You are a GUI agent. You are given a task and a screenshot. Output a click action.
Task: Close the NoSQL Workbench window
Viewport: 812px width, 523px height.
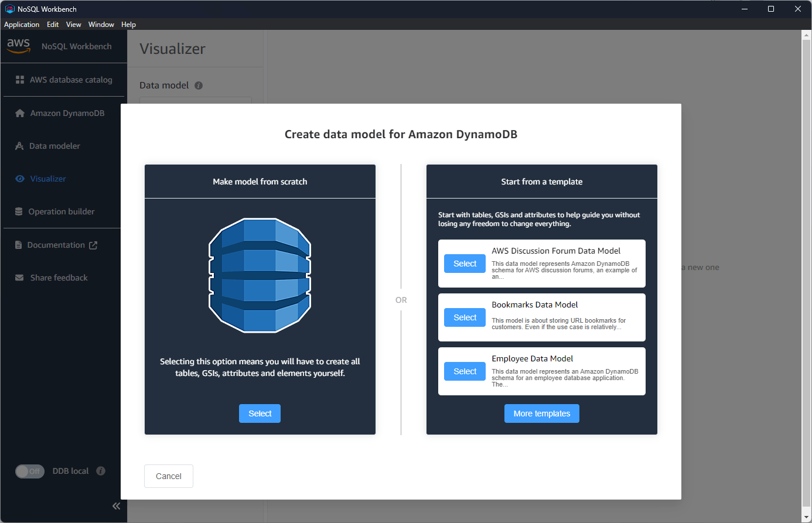(798, 9)
